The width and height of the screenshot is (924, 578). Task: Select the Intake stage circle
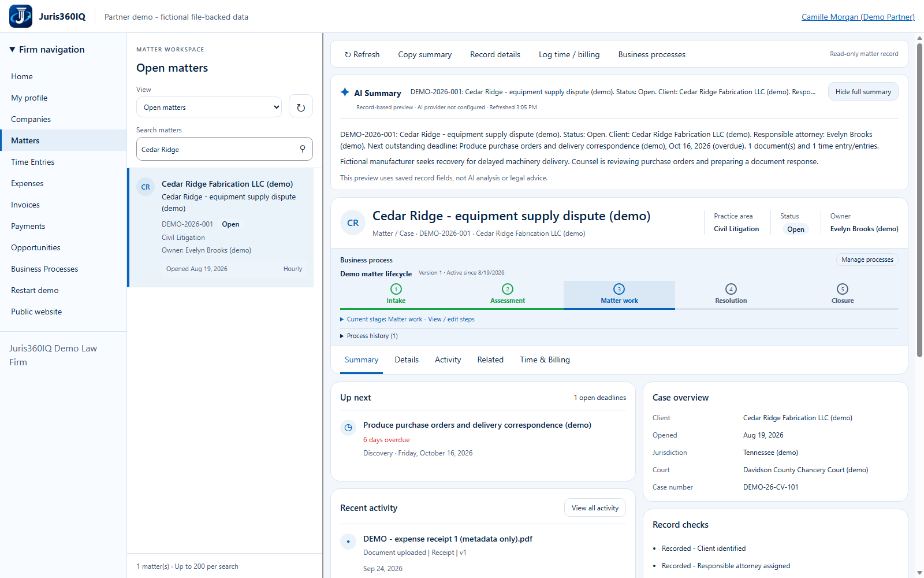[x=396, y=289]
